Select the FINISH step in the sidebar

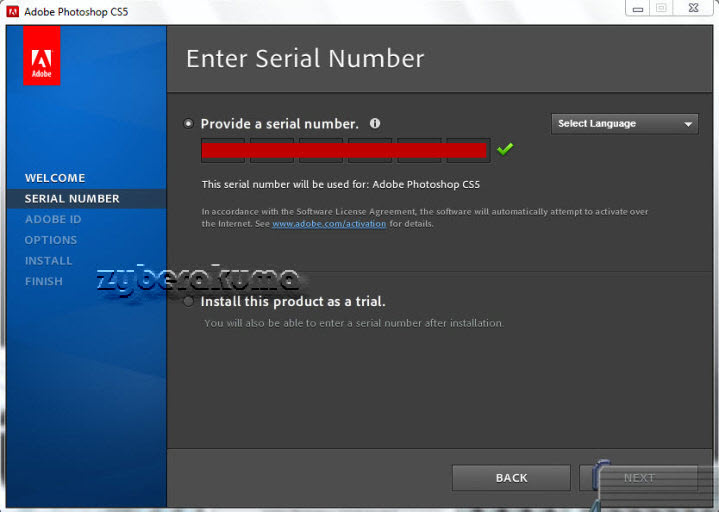44,281
